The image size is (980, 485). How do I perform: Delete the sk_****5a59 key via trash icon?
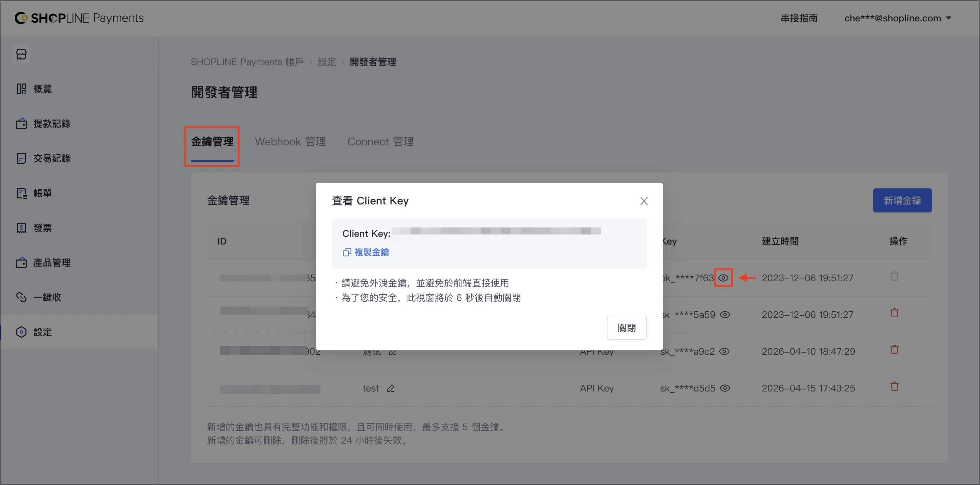click(x=895, y=313)
